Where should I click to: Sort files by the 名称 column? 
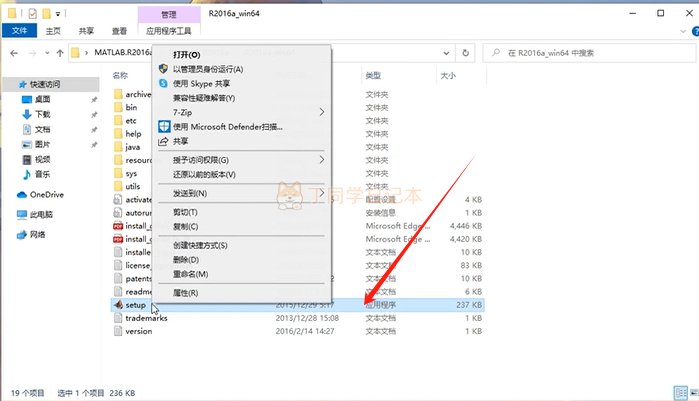120,75
